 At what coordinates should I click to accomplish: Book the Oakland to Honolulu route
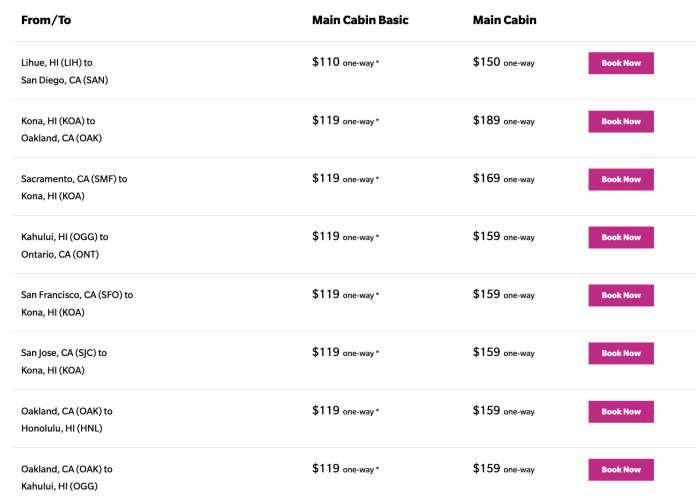620,411
